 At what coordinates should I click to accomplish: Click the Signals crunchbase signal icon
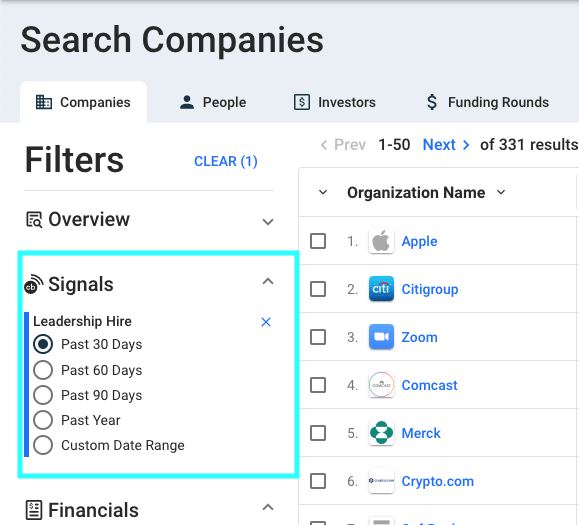pos(34,284)
